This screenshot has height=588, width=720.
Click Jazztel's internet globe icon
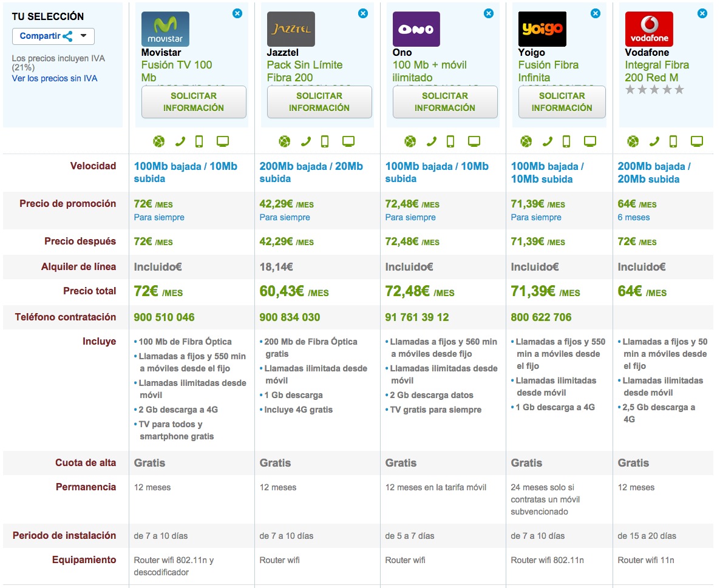tap(285, 141)
